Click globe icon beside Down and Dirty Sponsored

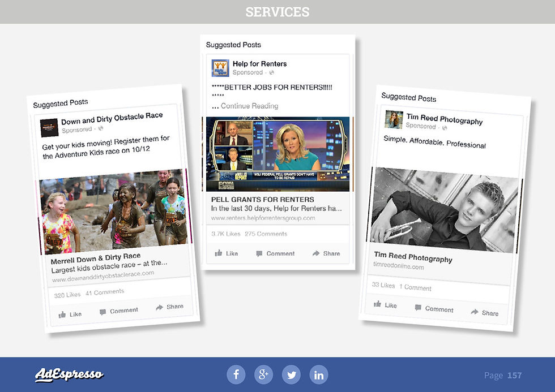101,128
